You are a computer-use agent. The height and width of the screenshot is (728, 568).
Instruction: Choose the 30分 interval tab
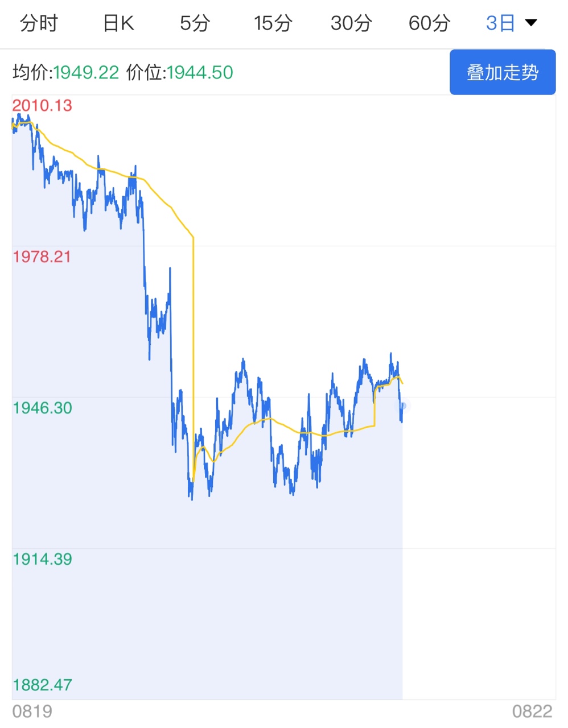point(351,23)
